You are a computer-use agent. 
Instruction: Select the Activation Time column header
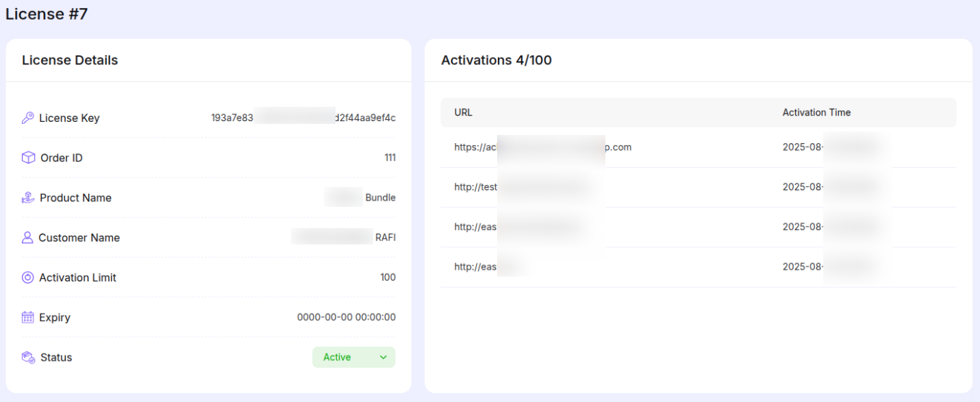click(816, 112)
